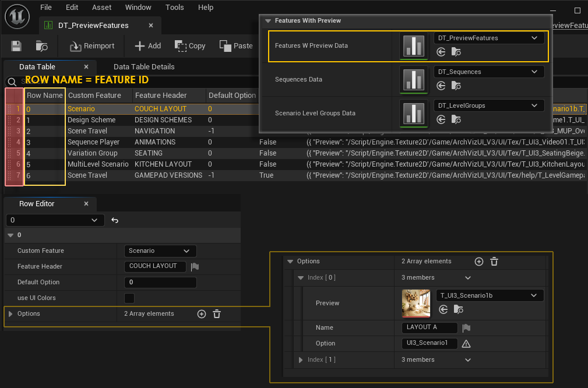
Task: Open the Asset menu
Action: tap(101, 8)
